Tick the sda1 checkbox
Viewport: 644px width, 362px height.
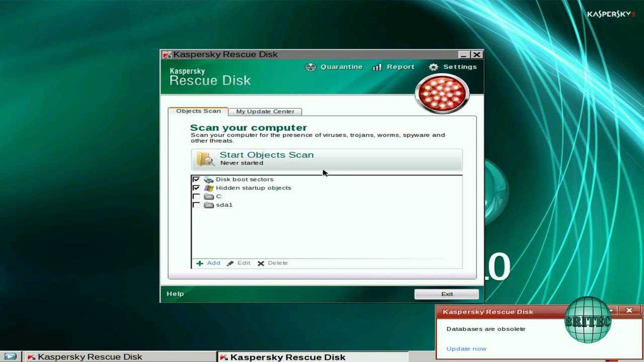pos(196,205)
